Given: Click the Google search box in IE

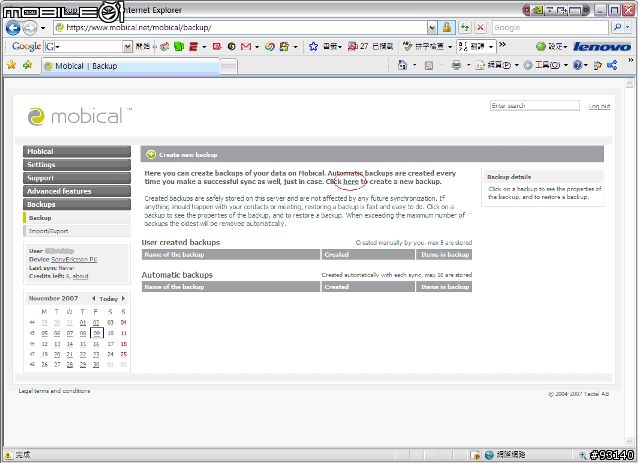Looking at the screenshot, I should pyautogui.click(x=550, y=28).
